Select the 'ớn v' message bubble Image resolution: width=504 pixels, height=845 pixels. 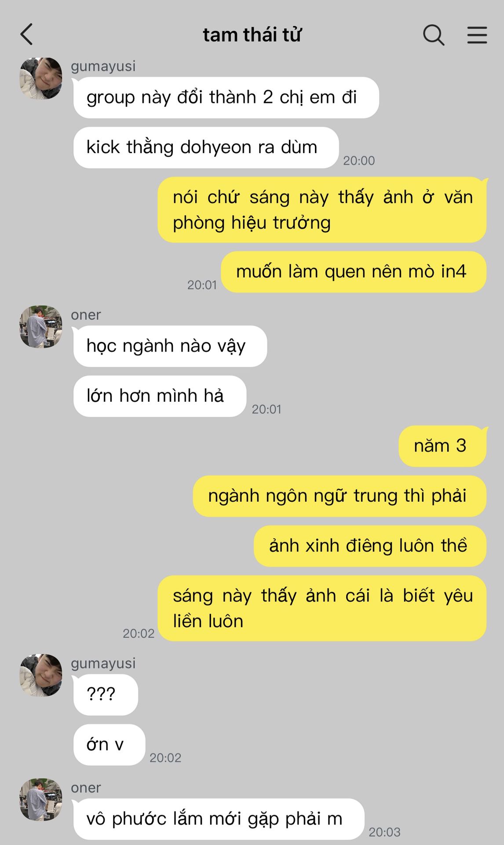pyautogui.click(x=109, y=745)
